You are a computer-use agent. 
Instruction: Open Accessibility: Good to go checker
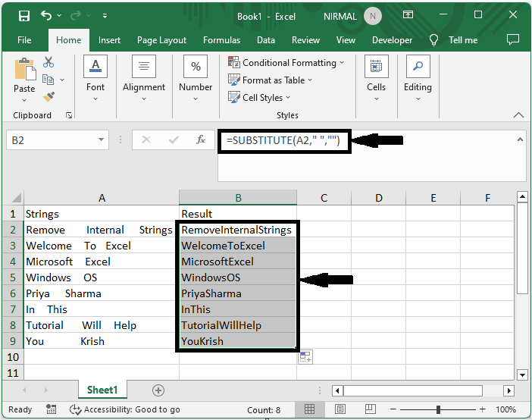pyautogui.click(x=125, y=409)
